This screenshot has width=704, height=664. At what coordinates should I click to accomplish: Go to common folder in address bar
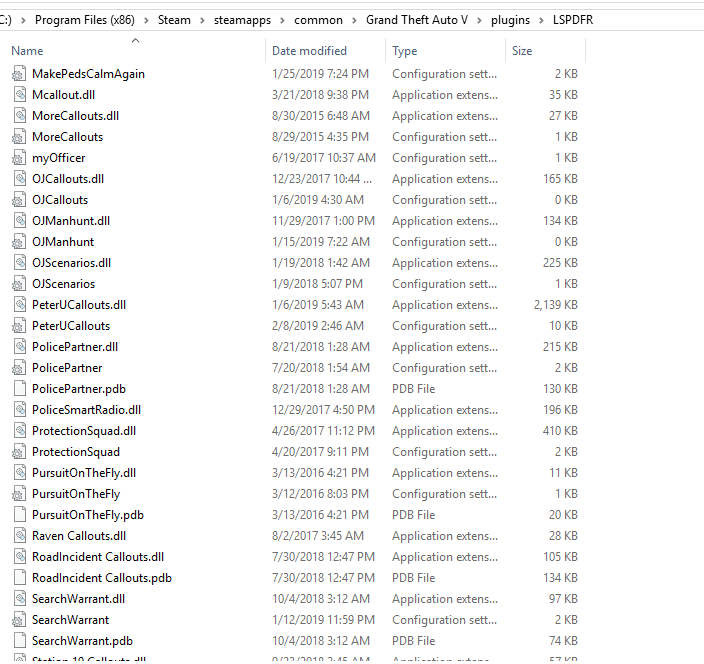[x=318, y=20]
